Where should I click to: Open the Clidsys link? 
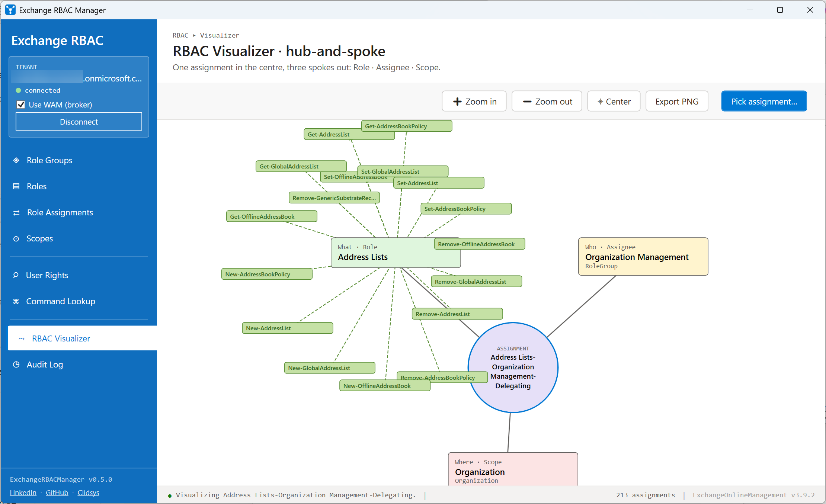[x=88, y=492]
